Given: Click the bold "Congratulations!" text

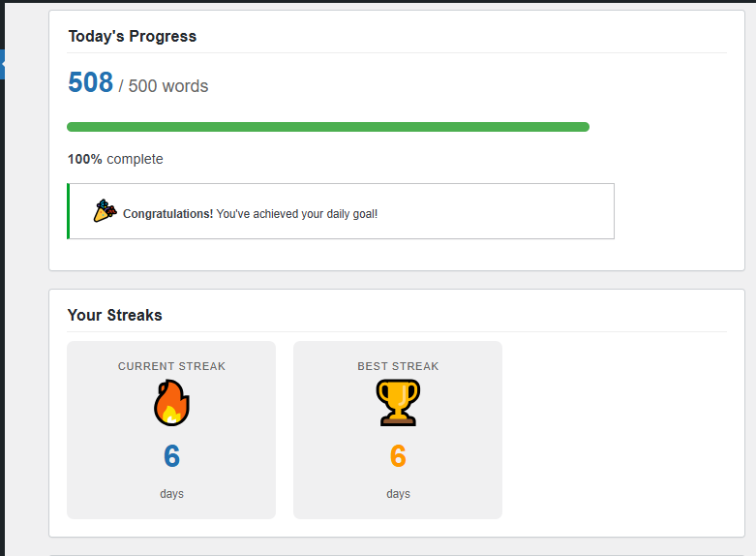Looking at the screenshot, I should [167, 213].
